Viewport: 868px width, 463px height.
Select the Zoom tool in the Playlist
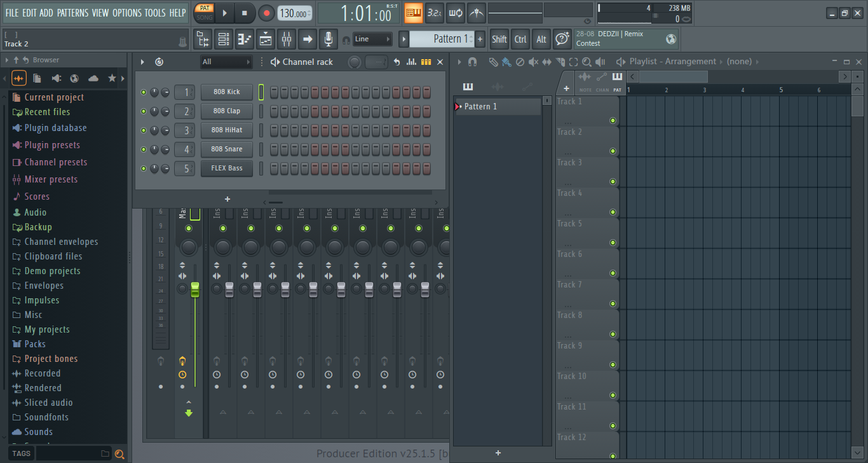point(586,62)
